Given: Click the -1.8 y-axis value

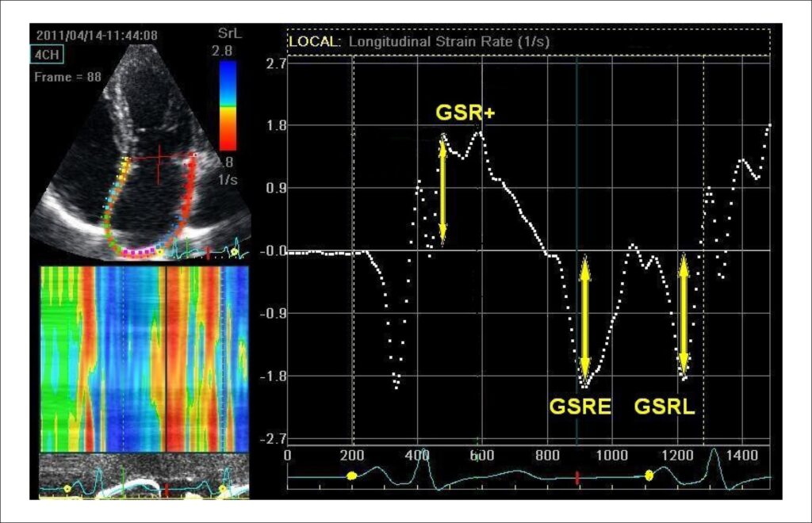Looking at the screenshot, I should pyautogui.click(x=273, y=376).
